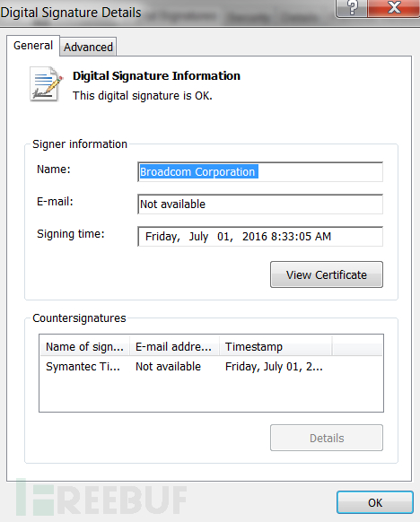Click text This digital signature is OK
This screenshot has height=522, width=420.
tap(143, 96)
